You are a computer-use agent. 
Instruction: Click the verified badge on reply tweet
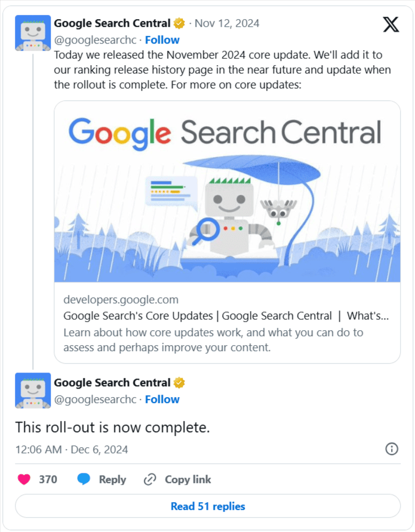[x=179, y=383]
